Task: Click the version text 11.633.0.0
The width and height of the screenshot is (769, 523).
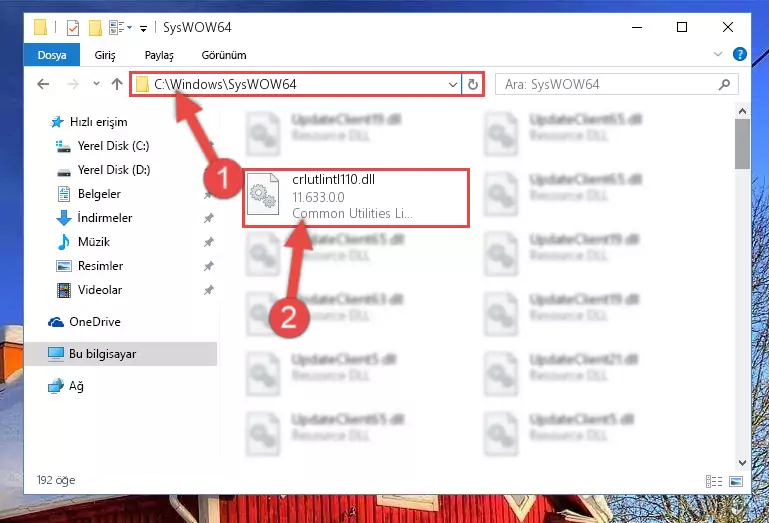Action: (x=318, y=197)
